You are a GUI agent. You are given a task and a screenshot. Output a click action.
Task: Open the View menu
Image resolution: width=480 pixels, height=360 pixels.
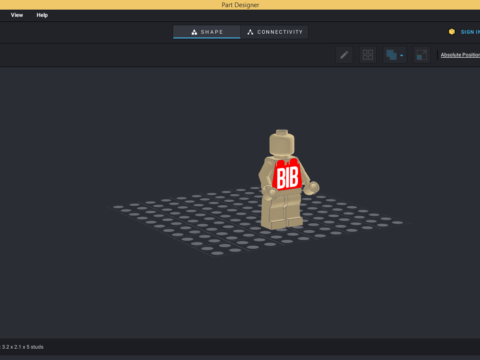[x=17, y=15]
